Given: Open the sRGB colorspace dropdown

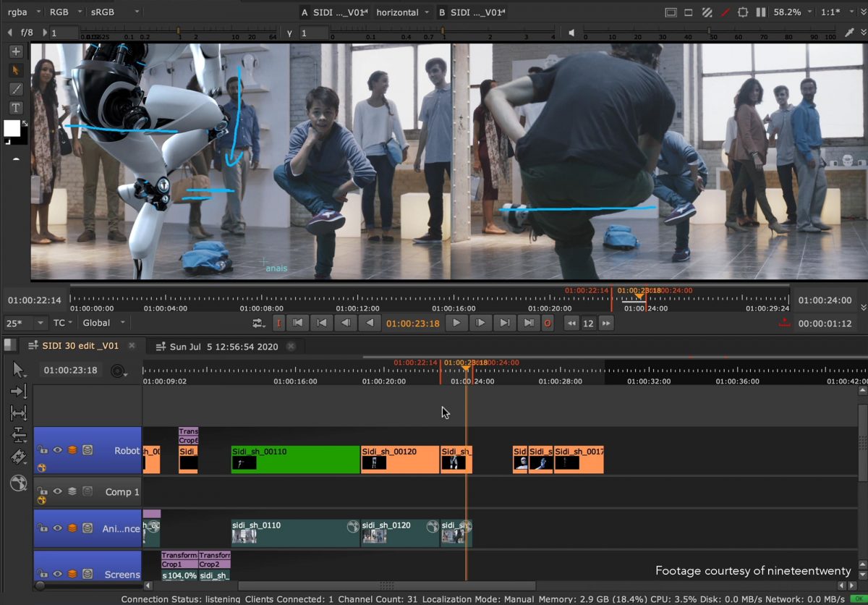Looking at the screenshot, I should tap(114, 12).
